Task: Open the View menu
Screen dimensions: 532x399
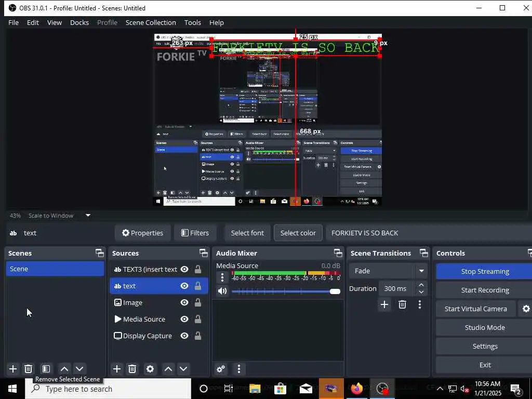Action: (54, 22)
